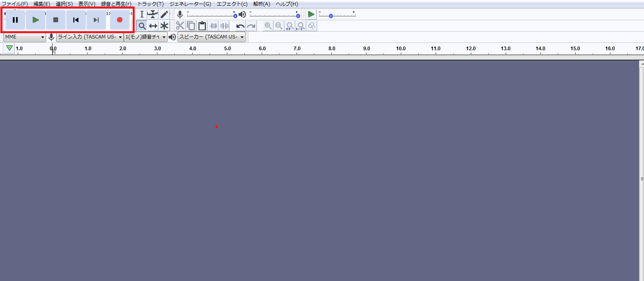Click the 5.0 mark on timeline ruler
Screen dimensions: 644x281
227,49
